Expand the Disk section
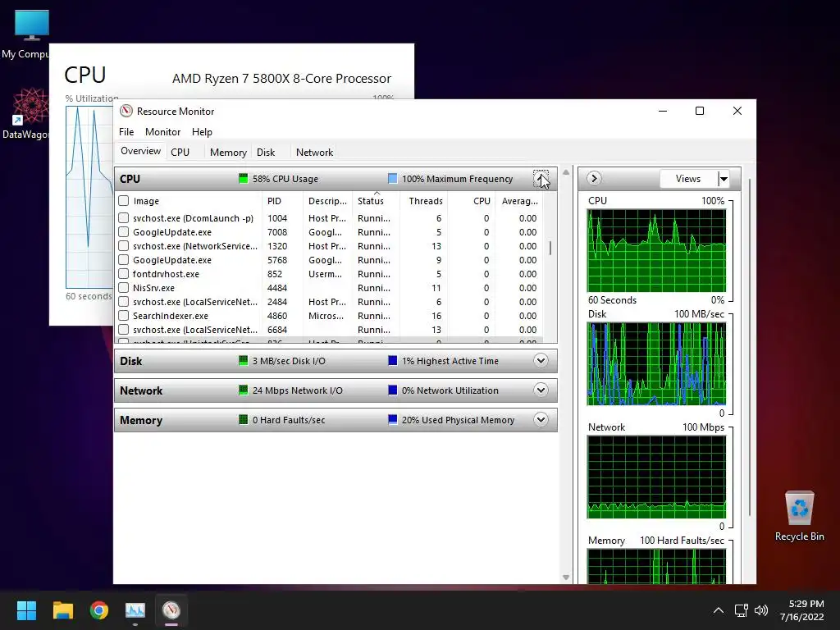The height and width of the screenshot is (630, 840). point(541,361)
